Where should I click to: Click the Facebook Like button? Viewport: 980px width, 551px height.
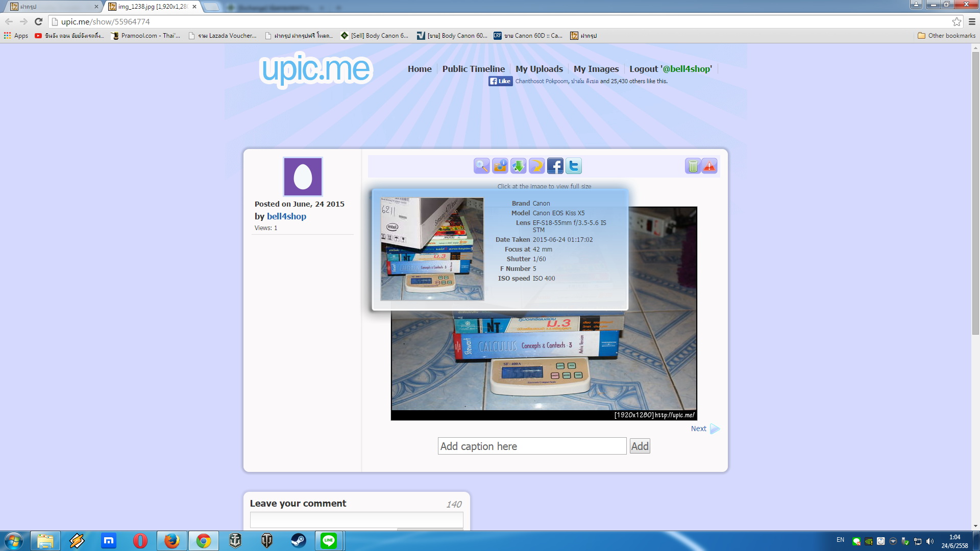click(500, 81)
